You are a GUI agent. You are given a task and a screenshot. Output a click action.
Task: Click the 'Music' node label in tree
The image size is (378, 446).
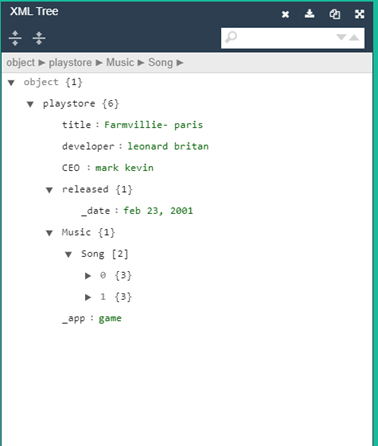(76, 232)
